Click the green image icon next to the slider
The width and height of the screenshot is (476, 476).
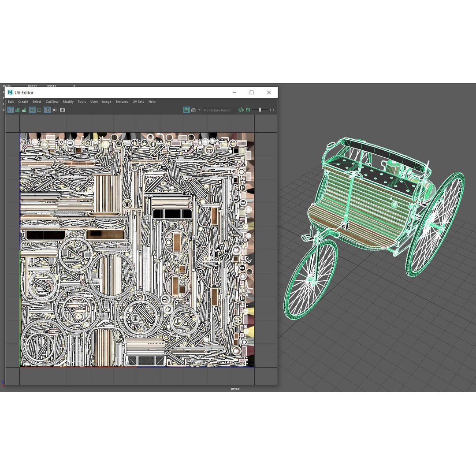coord(248,110)
